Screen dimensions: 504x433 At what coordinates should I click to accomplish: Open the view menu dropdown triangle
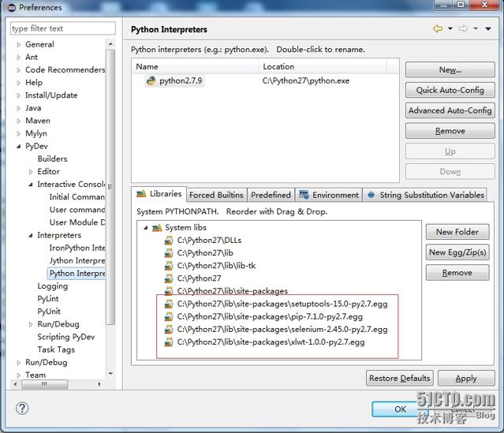pos(488,29)
